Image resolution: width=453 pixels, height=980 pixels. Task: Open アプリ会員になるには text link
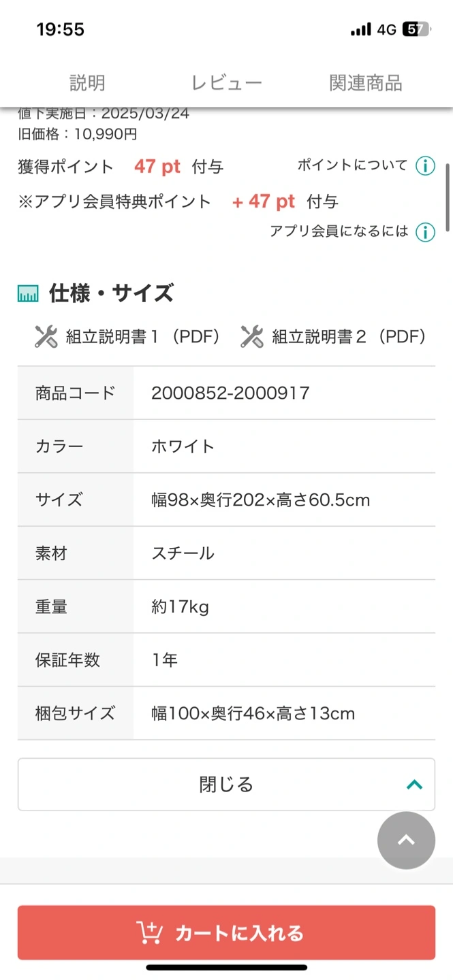coord(339,231)
